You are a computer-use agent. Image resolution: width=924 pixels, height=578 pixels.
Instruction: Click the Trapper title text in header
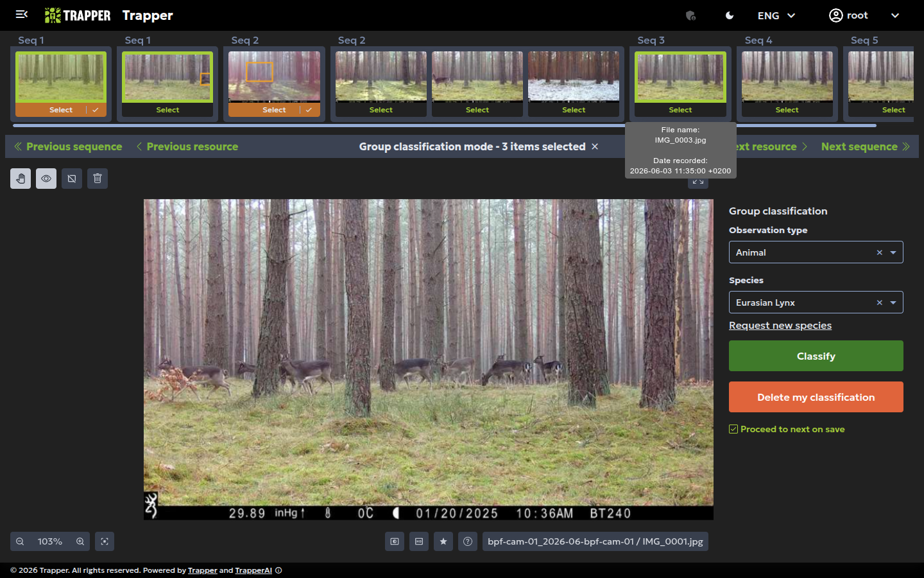point(148,15)
